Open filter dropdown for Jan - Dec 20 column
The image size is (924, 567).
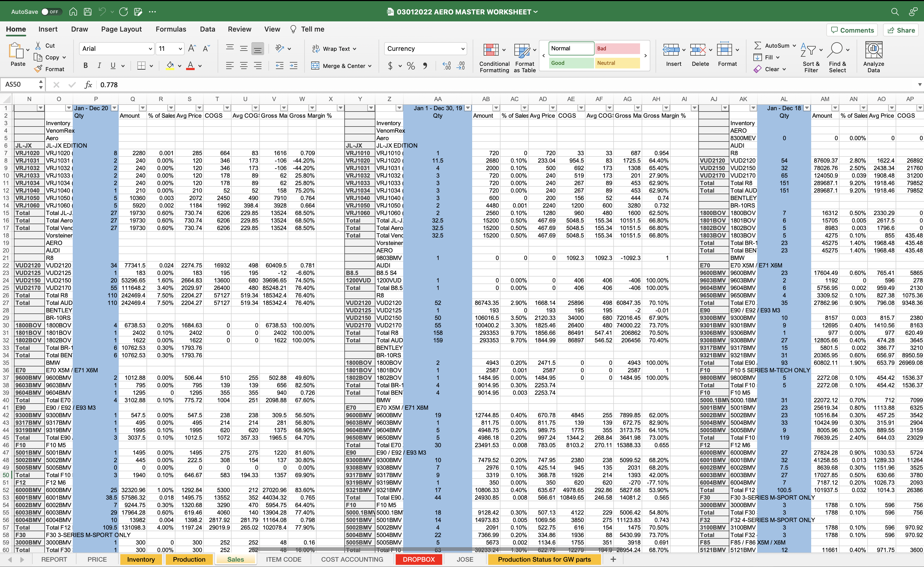point(114,108)
